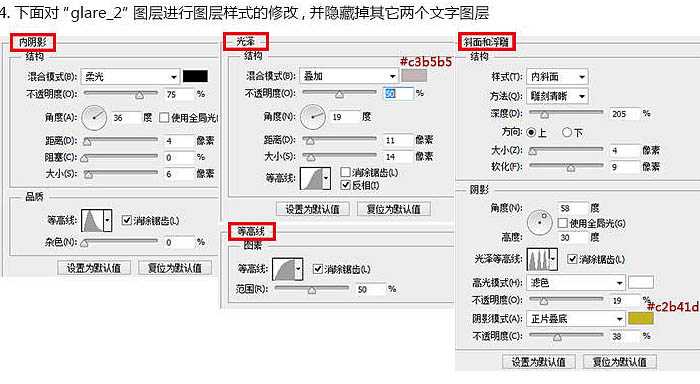Toggle gloss contour 消除锯齿 checkbox
The image size is (700, 384).
tap(572, 259)
